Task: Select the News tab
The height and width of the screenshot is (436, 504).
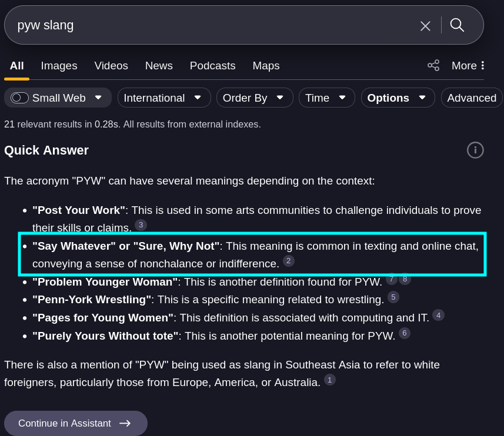Action: pyautogui.click(x=159, y=66)
